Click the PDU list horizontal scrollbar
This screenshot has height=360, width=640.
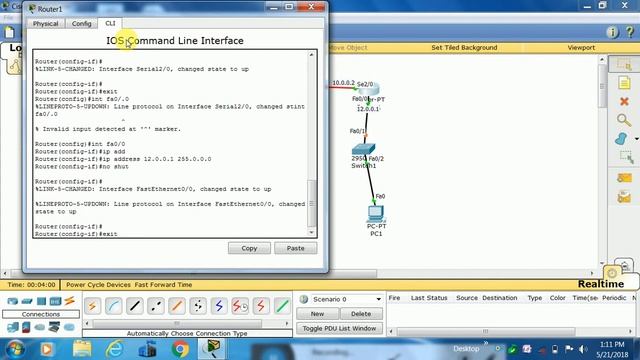(x=486, y=331)
